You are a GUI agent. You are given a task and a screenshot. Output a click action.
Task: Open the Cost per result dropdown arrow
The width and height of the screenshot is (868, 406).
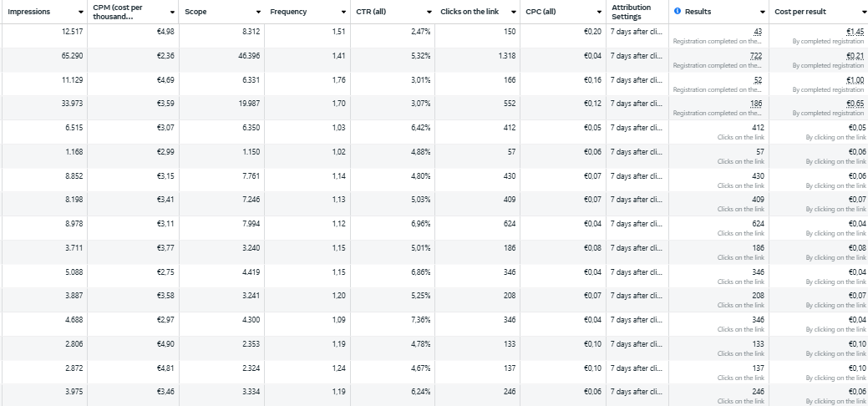(x=863, y=13)
